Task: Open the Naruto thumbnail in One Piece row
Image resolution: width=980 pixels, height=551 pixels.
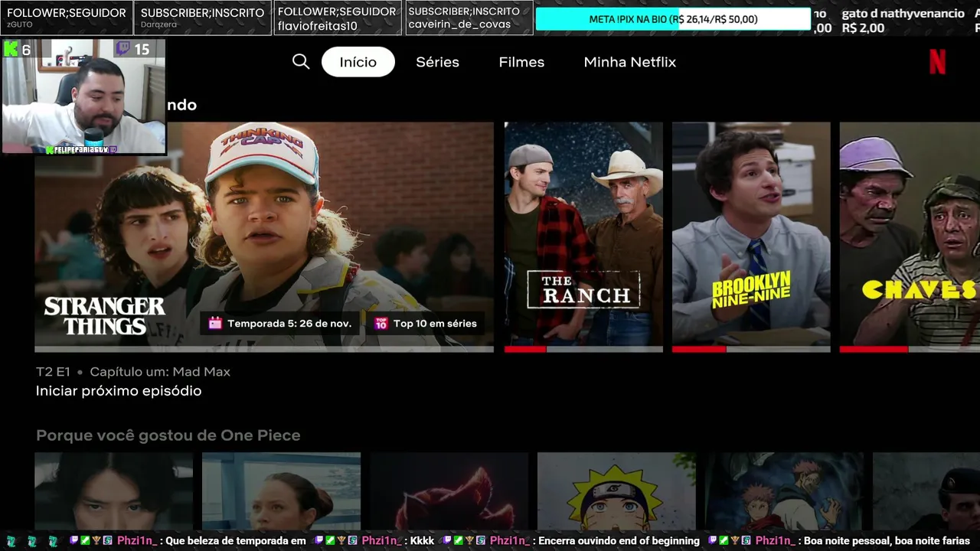Action: pos(616,492)
